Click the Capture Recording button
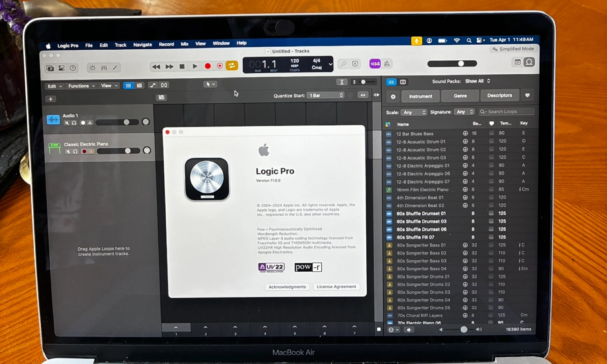 (x=220, y=66)
